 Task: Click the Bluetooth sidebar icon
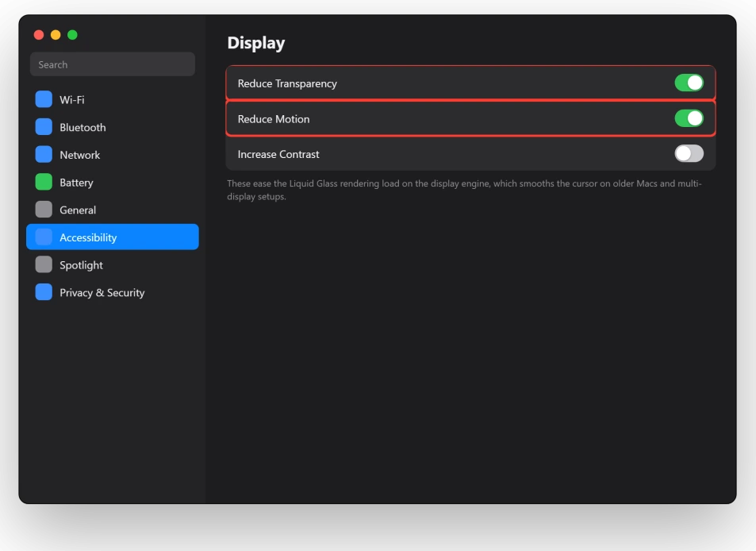pos(44,127)
